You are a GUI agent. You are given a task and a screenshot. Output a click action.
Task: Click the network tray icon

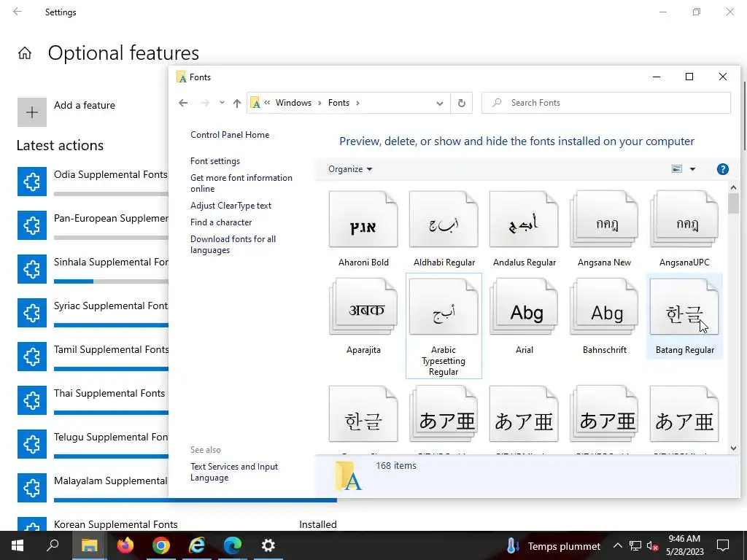point(635,545)
